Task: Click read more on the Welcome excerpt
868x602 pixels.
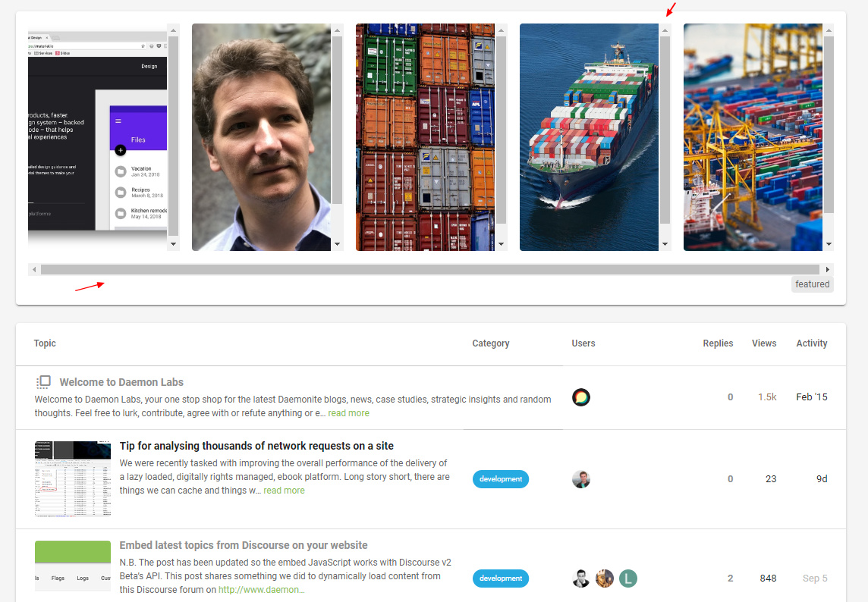Action: [348, 413]
